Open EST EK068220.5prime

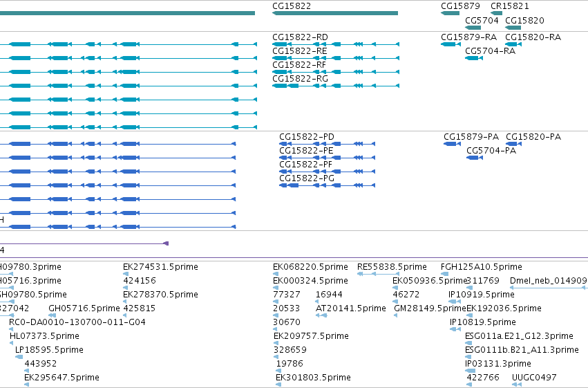pyautogui.click(x=310, y=267)
